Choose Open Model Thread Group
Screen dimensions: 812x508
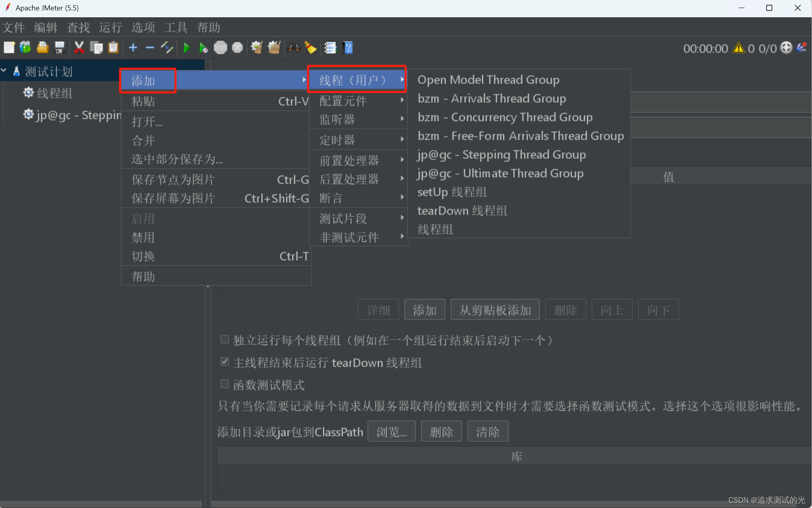coord(518,80)
